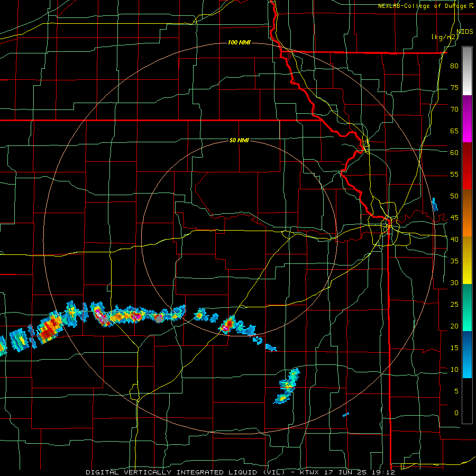The height and width of the screenshot is (476, 476).
Task: Click the scale value 75
Action: (454, 88)
